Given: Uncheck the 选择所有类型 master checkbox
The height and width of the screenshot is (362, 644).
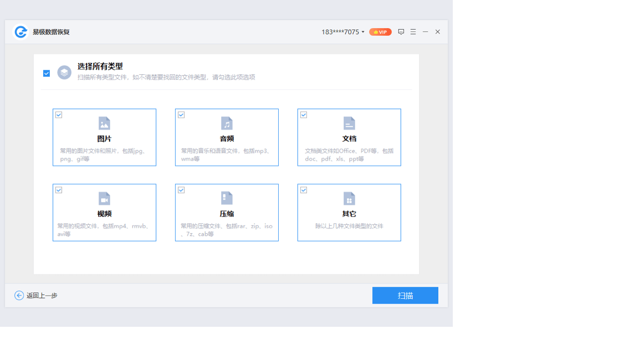Looking at the screenshot, I should pos(46,73).
